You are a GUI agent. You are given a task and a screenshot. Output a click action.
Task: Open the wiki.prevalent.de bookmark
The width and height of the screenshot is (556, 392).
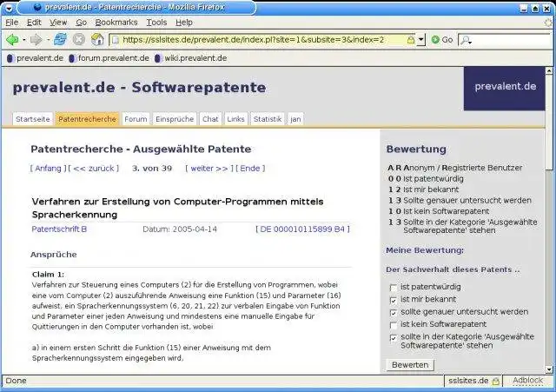pyautogui.click(x=190, y=58)
